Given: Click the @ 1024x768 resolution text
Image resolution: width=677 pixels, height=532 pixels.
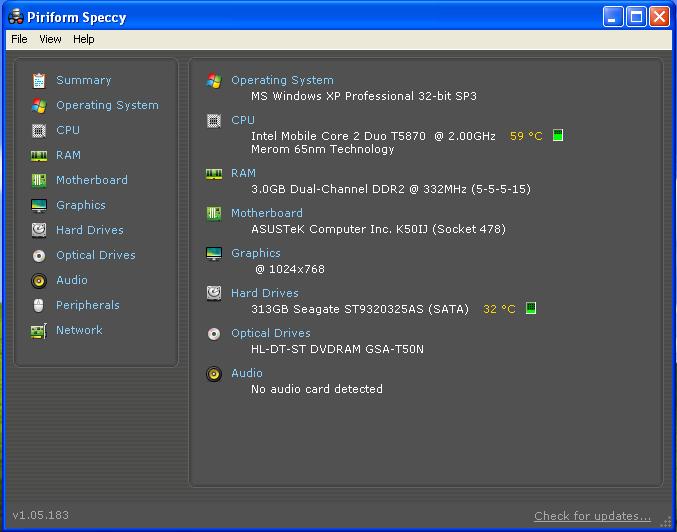Looking at the screenshot, I should [290, 269].
